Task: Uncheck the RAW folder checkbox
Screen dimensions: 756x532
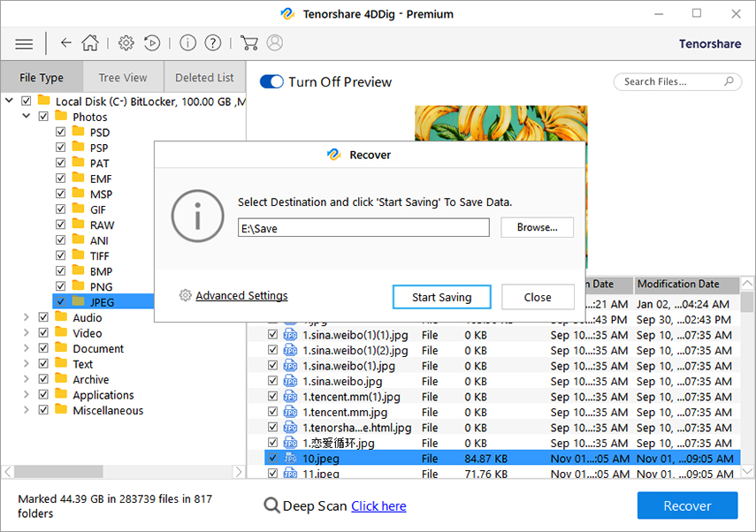Action: coord(60,225)
